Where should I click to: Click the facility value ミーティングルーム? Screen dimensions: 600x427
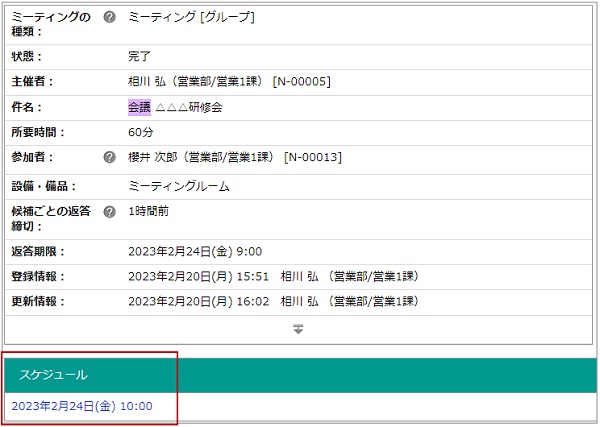(179, 186)
